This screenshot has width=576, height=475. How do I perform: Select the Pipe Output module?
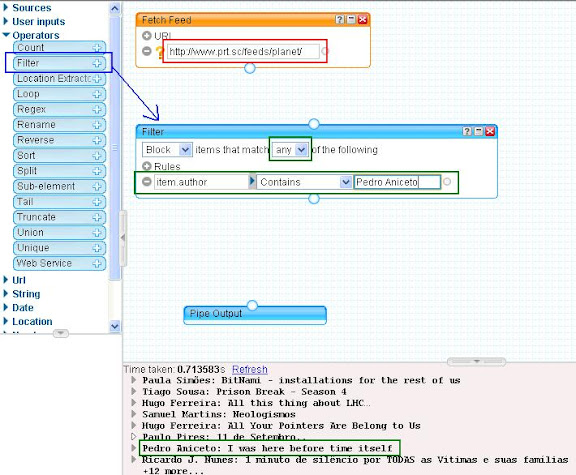[x=255, y=315]
